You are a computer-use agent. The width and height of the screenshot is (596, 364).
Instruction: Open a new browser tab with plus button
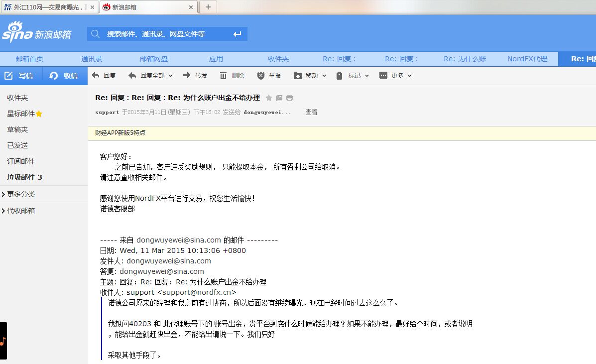[x=208, y=7]
